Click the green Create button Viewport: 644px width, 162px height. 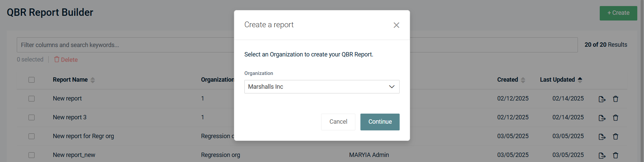tap(618, 13)
